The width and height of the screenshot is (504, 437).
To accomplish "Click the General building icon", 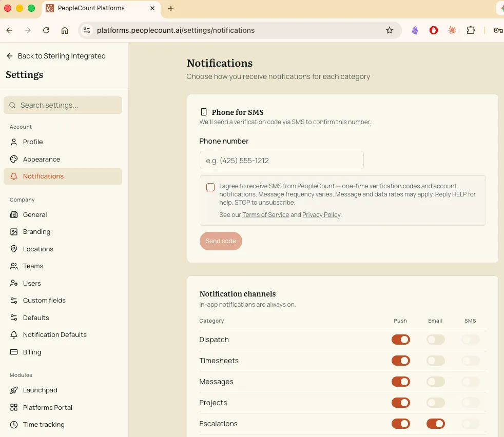I will (x=14, y=214).
